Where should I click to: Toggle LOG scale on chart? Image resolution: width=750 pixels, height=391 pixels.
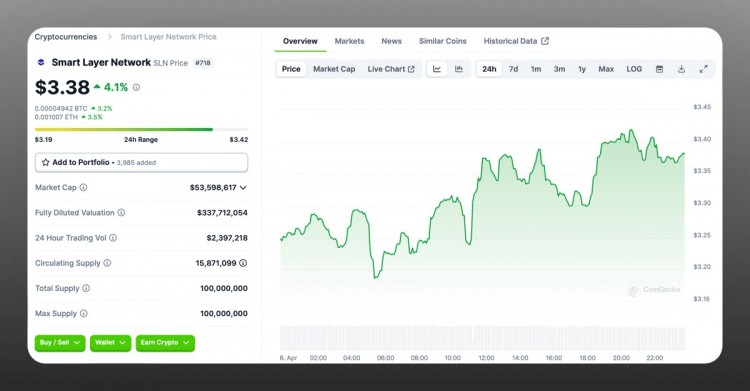pyautogui.click(x=634, y=69)
